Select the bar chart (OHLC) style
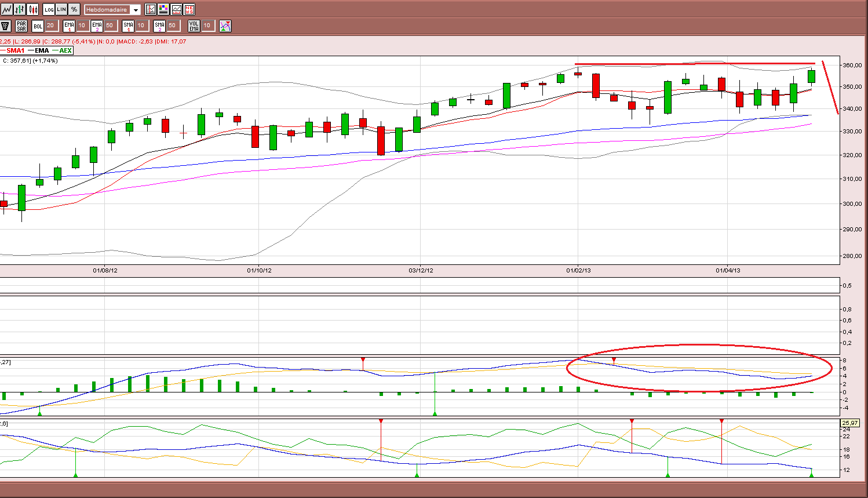The height and width of the screenshot is (498, 868). tap(20, 9)
